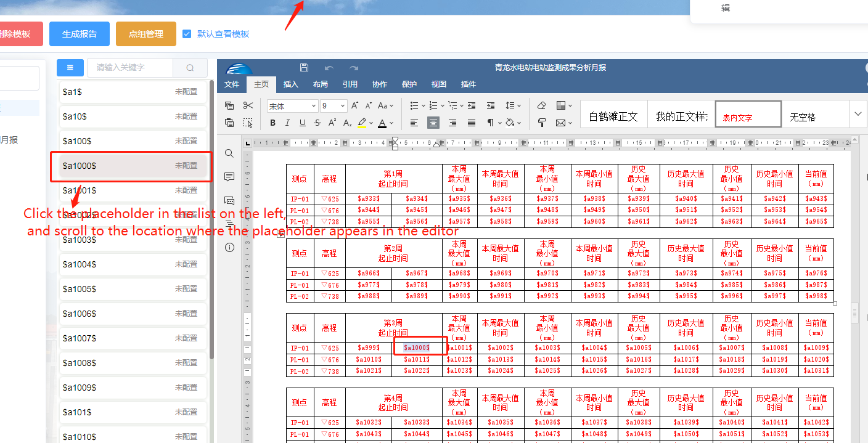This screenshot has width=868, height=443.
Task: Copy selection with the copy icon
Action: [x=229, y=105]
